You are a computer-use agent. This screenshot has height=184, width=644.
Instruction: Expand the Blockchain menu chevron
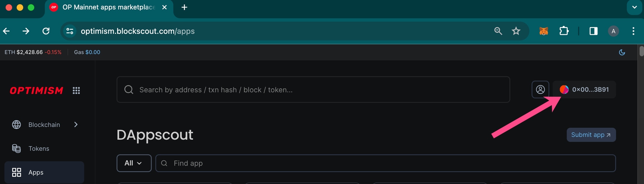click(x=76, y=125)
